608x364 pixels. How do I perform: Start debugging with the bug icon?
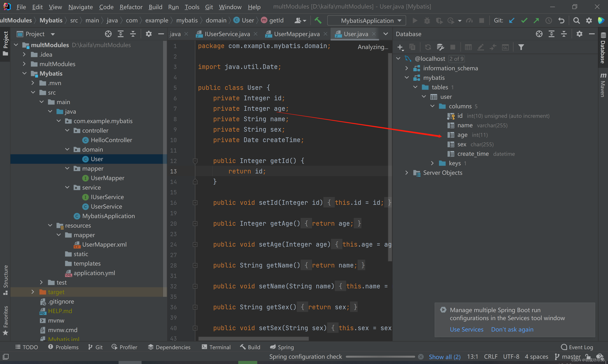point(427,20)
